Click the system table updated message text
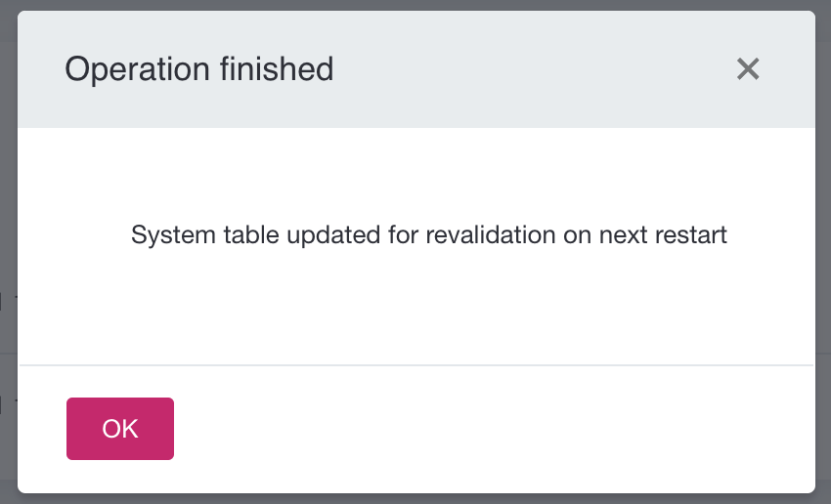Viewport: 831px width, 504px height. click(429, 235)
